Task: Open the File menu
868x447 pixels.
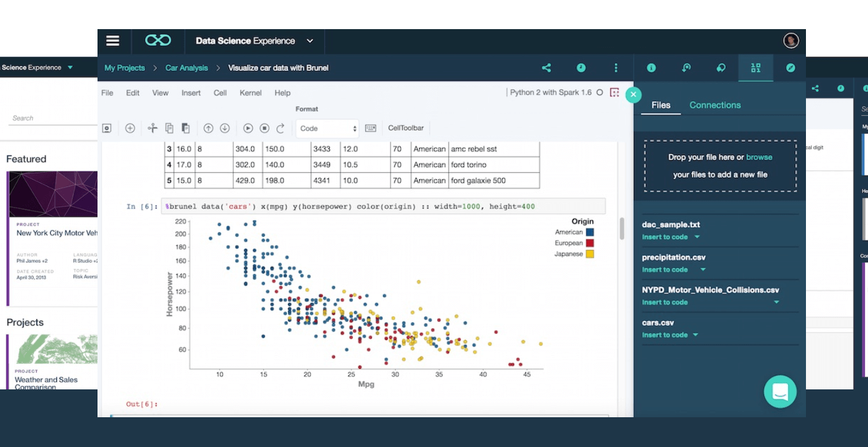Action: [x=107, y=92]
